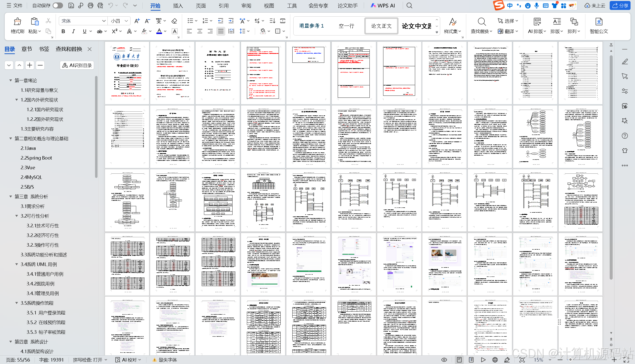Click the Clear formatting eraser icon
635x364 pixels.
point(174,21)
